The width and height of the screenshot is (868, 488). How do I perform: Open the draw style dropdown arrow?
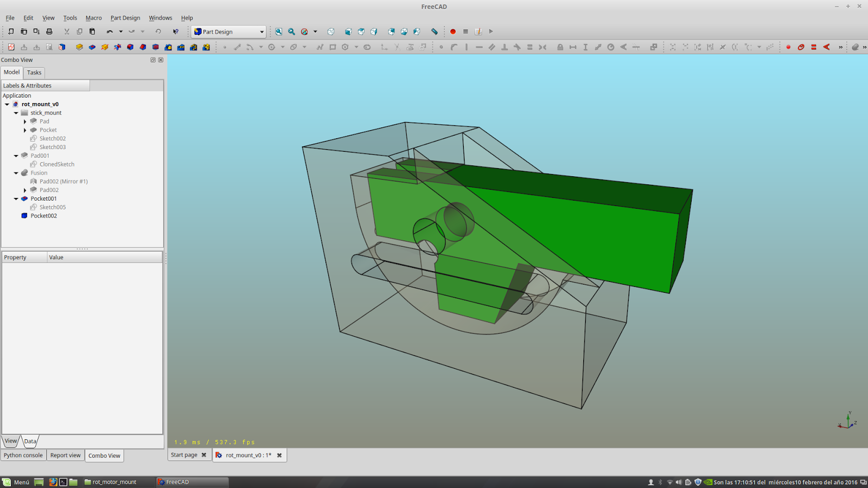(315, 31)
